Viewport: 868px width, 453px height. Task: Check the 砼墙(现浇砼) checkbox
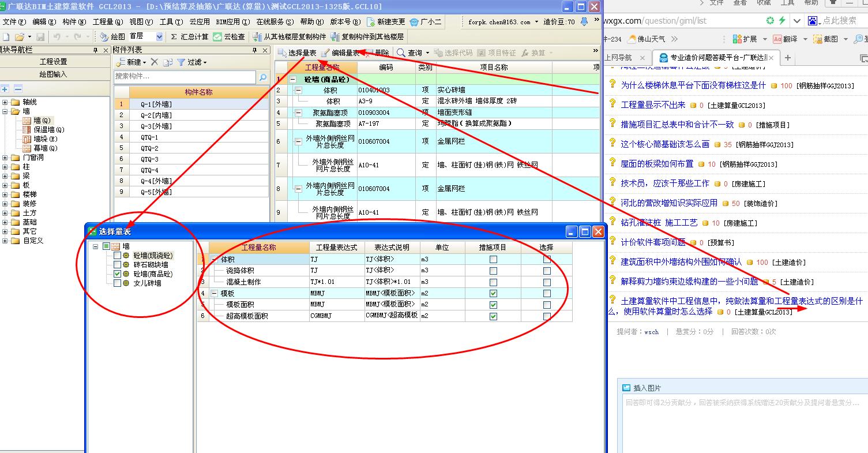click(118, 255)
